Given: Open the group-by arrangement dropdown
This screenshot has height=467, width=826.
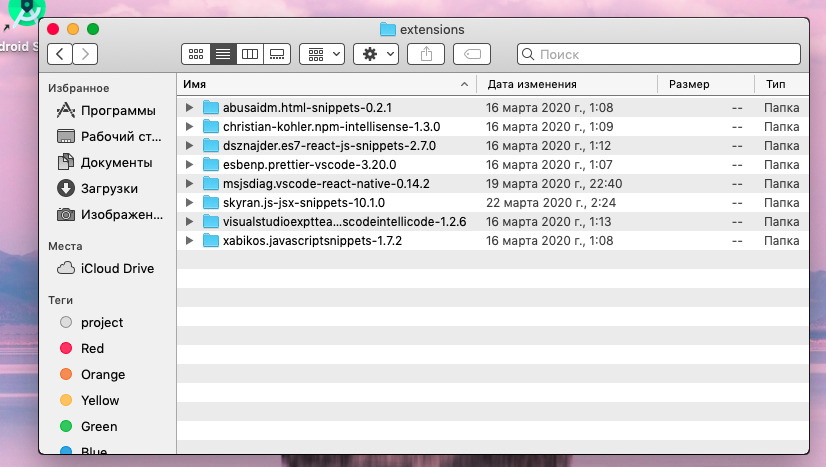Looking at the screenshot, I should point(322,54).
